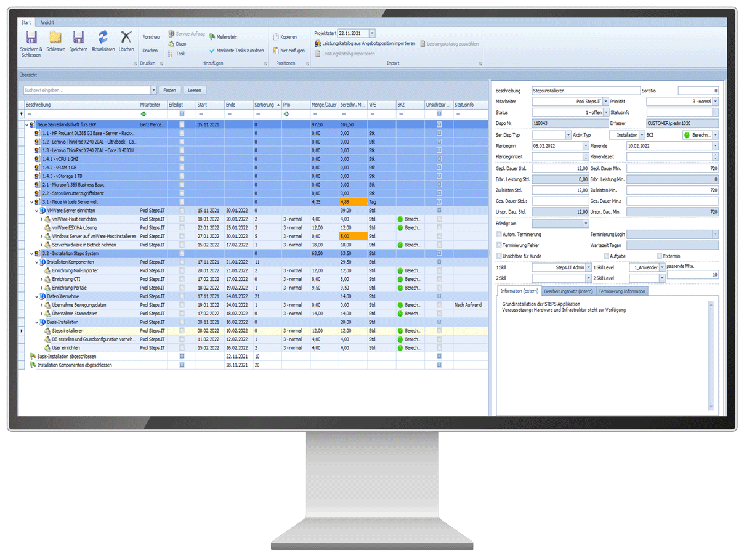Switch to the Ansicht ribbon tab
744x560 pixels.
47,23
